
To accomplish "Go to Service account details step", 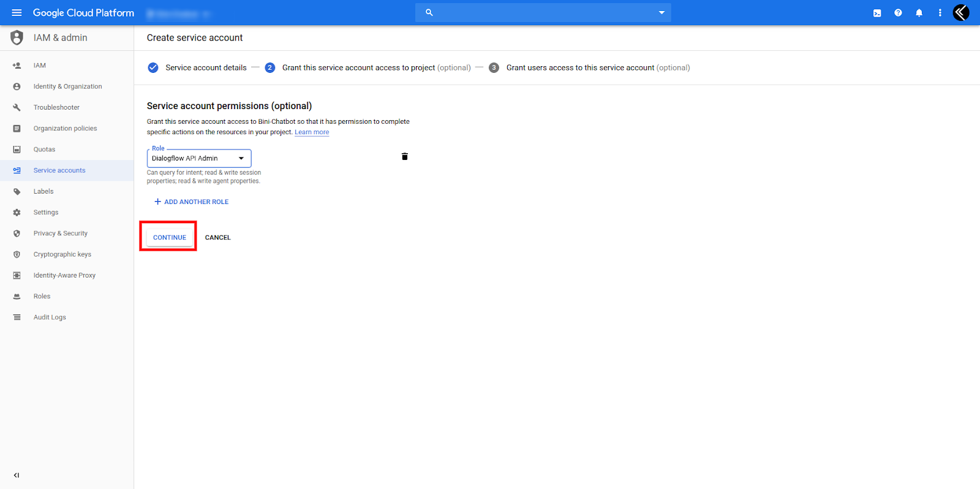I will (206, 68).
